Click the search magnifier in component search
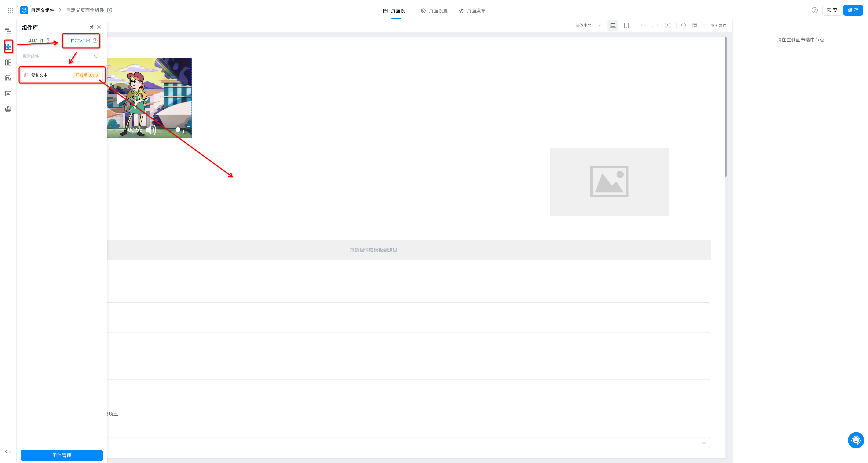This screenshot has height=463, width=868. (96, 56)
